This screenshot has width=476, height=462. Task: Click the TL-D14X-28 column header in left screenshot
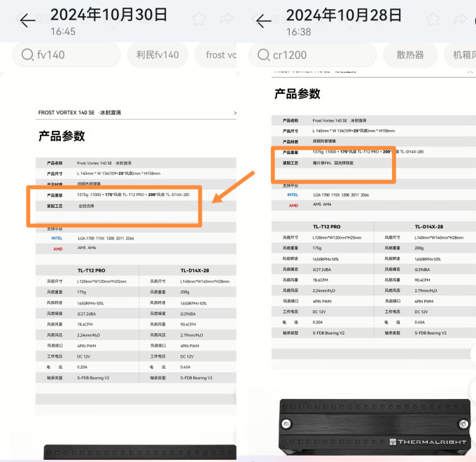point(195,270)
